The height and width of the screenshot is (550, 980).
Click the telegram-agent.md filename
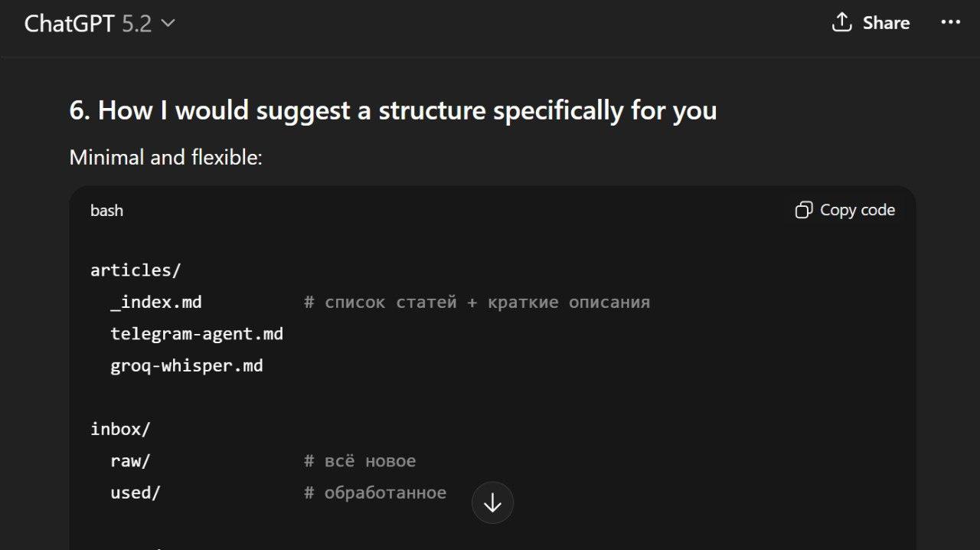point(197,334)
